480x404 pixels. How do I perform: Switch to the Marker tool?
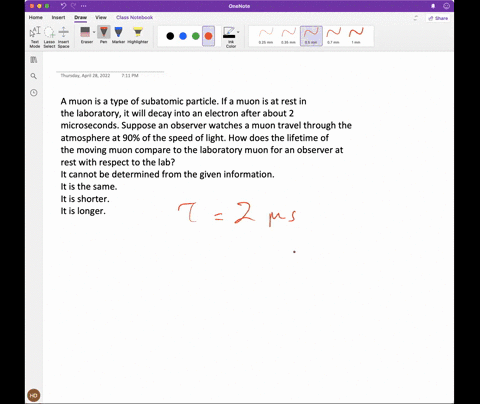[118, 35]
